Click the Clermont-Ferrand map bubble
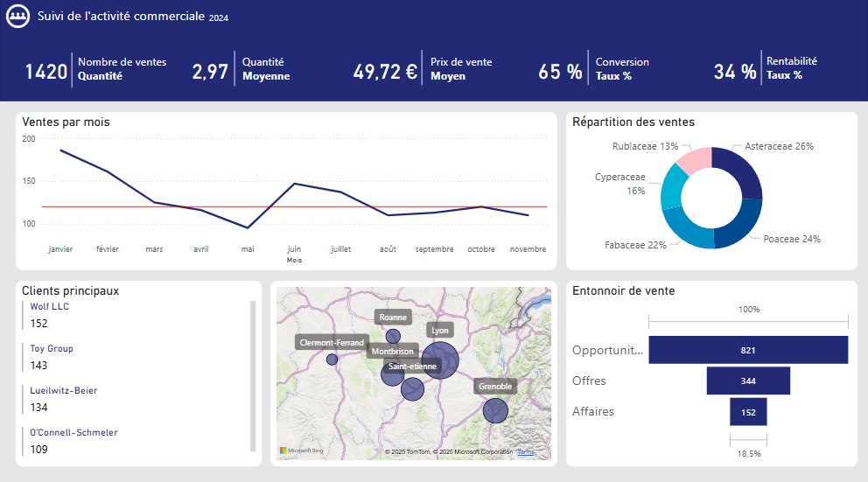This screenshot has height=482, width=868. click(x=332, y=360)
